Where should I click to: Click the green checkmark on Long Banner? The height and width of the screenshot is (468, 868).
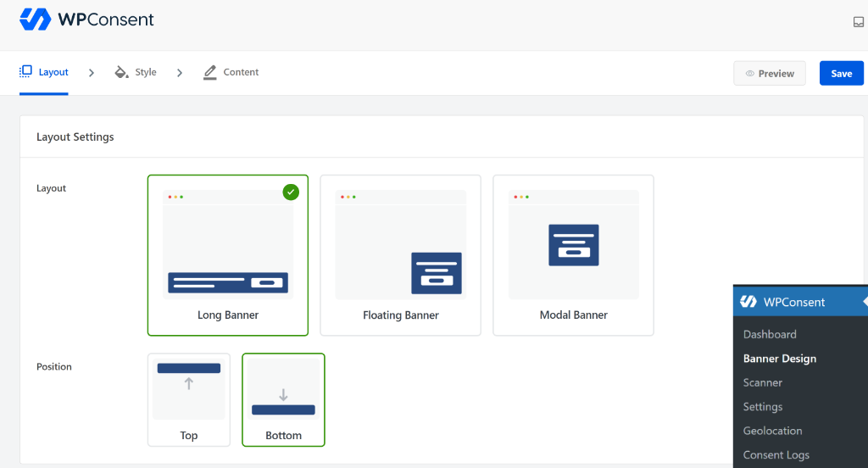(291, 192)
